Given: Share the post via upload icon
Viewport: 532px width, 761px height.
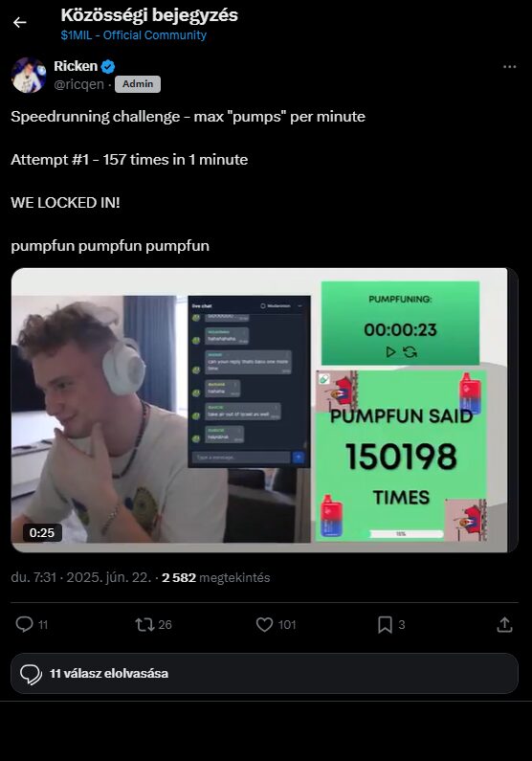Looking at the screenshot, I should [x=504, y=624].
